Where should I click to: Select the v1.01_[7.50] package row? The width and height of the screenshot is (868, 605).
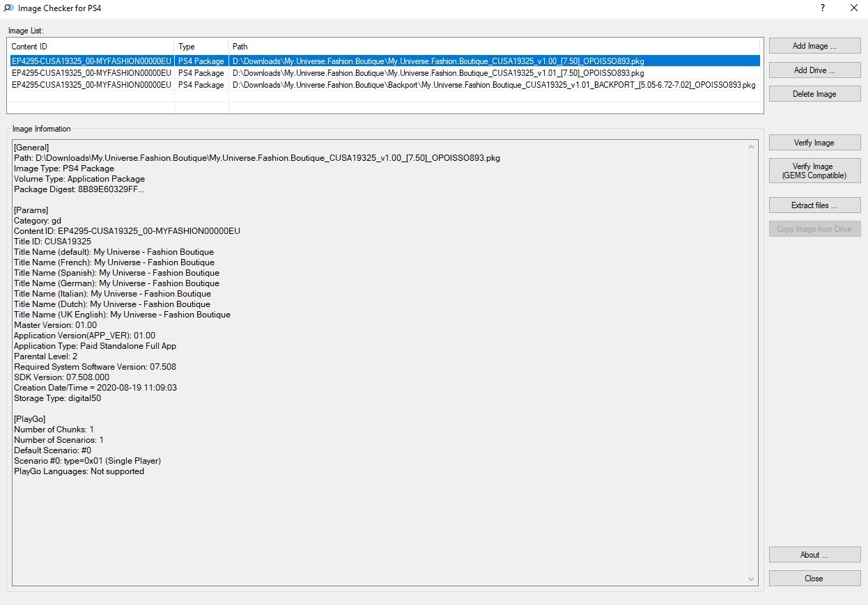coord(385,73)
